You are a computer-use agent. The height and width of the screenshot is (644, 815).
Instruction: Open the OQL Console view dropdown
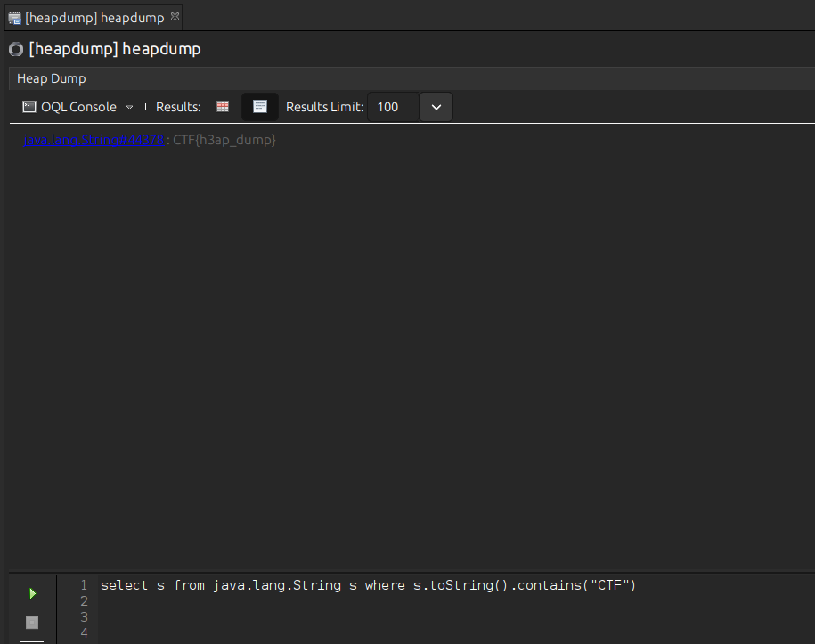point(129,107)
